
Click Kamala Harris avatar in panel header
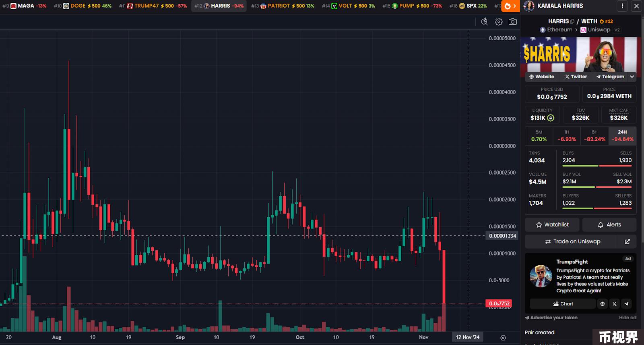point(529,6)
